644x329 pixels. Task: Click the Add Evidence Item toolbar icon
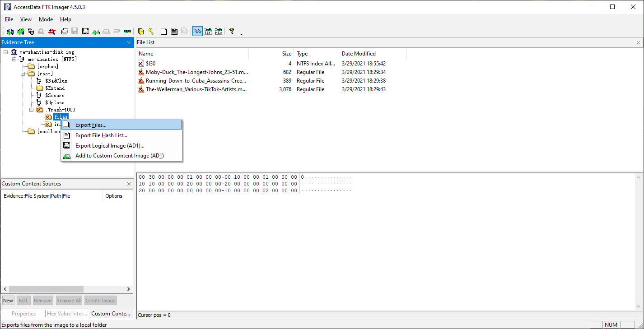[10, 31]
